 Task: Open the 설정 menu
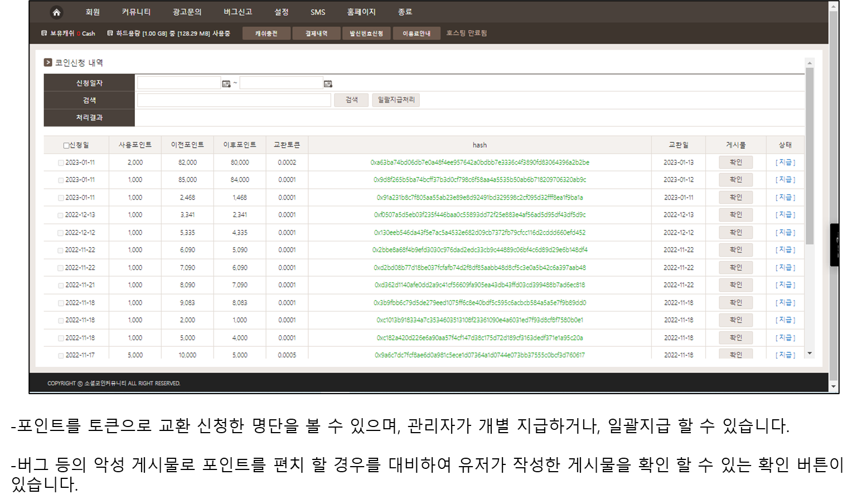pos(282,12)
